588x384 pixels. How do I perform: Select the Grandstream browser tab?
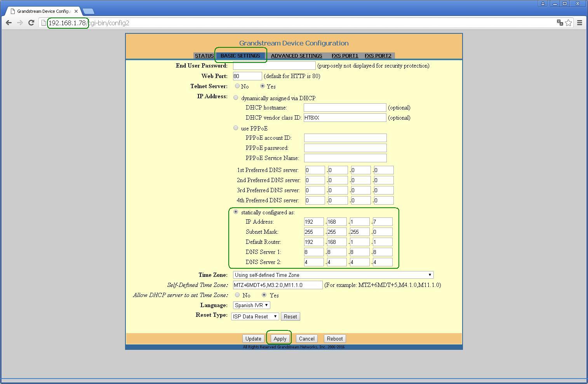(43, 11)
